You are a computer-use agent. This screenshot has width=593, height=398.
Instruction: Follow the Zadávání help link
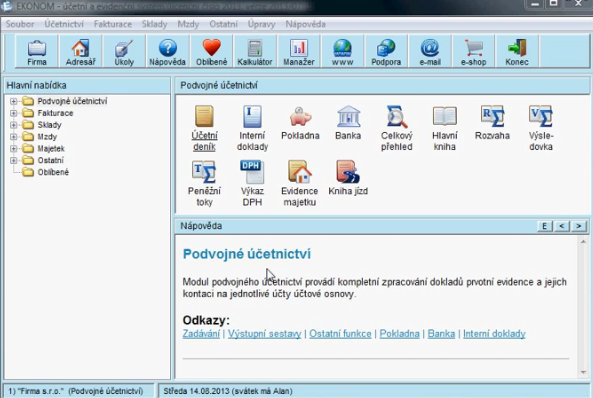(201, 334)
